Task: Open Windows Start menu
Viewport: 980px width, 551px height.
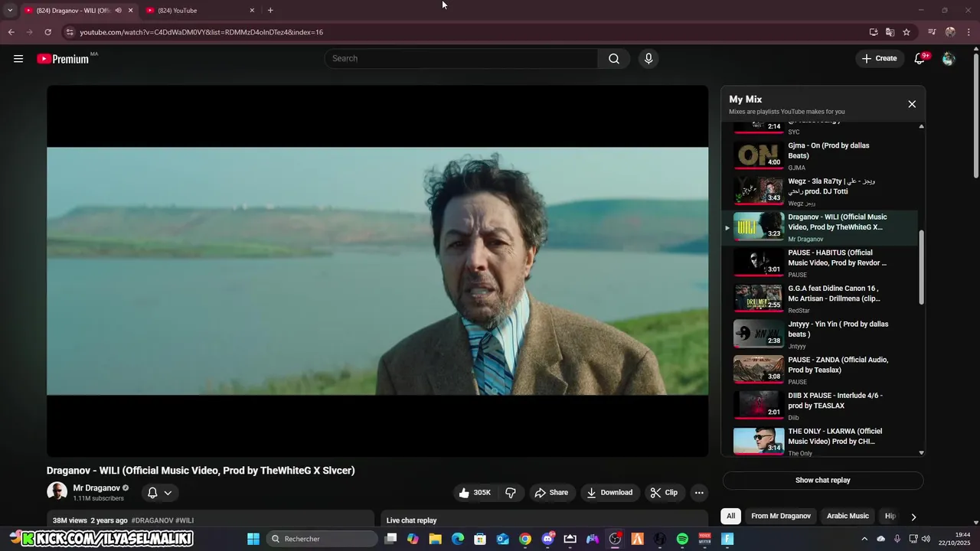Action: click(x=253, y=539)
